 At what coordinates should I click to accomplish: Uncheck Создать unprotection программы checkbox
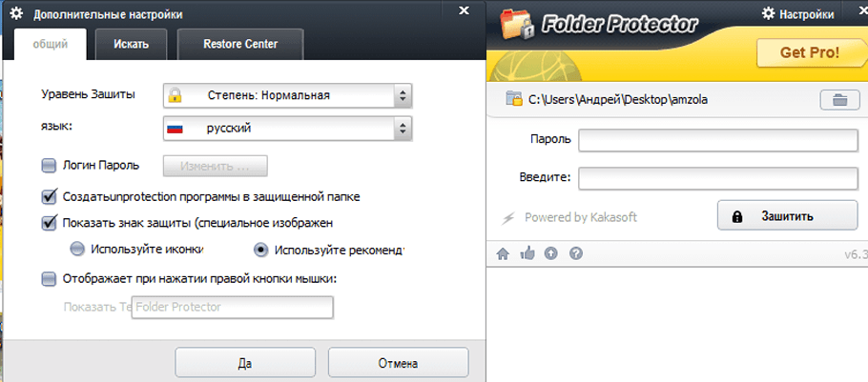pyautogui.click(x=50, y=196)
